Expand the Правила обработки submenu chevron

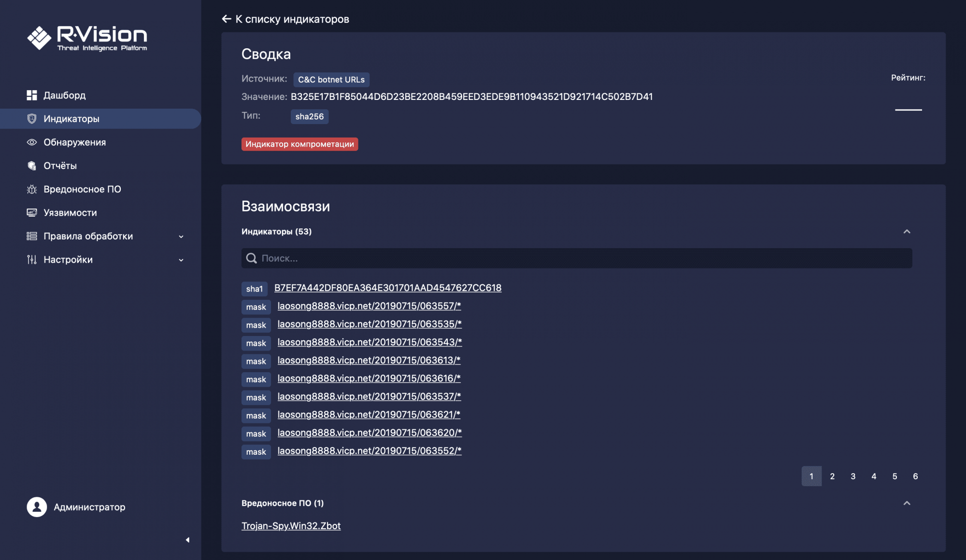[x=181, y=237]
